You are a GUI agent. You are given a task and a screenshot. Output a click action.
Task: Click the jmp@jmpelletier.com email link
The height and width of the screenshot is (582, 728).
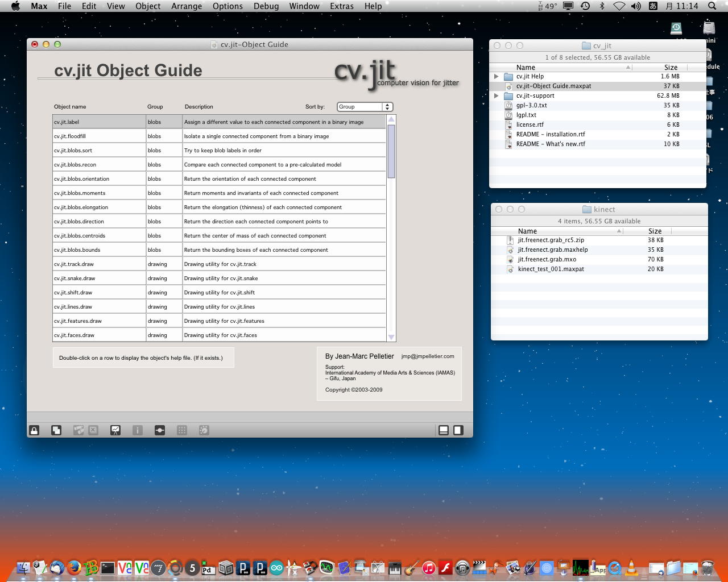(x=428, y=356)
